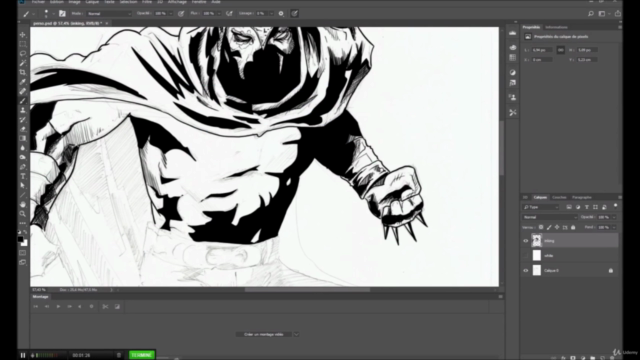The height and width of the screenshot is (360, 640).
Task: Toggle lock all for layer
Action: [573, 227]
